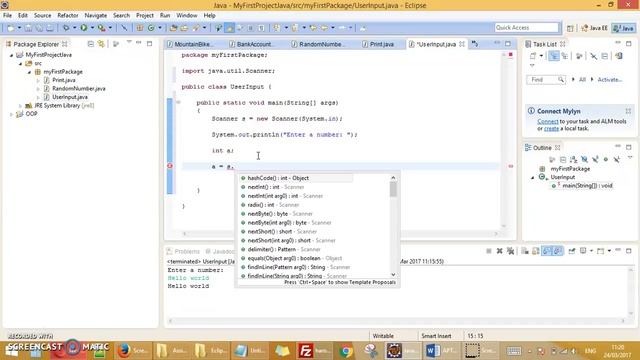Select UserInput.java in Package Explorer

pos(69,97)
